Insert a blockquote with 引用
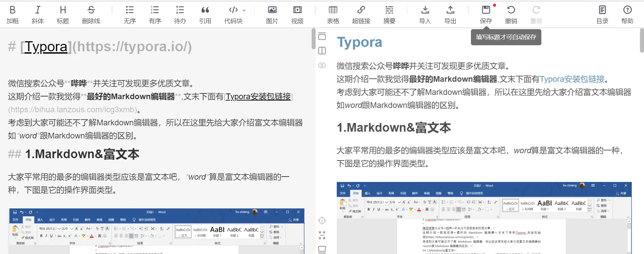 (205, 14)
